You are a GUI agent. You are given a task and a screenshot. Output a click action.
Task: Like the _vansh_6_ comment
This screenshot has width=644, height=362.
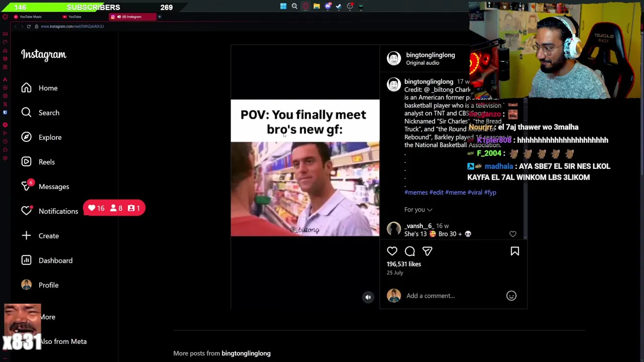513,234
